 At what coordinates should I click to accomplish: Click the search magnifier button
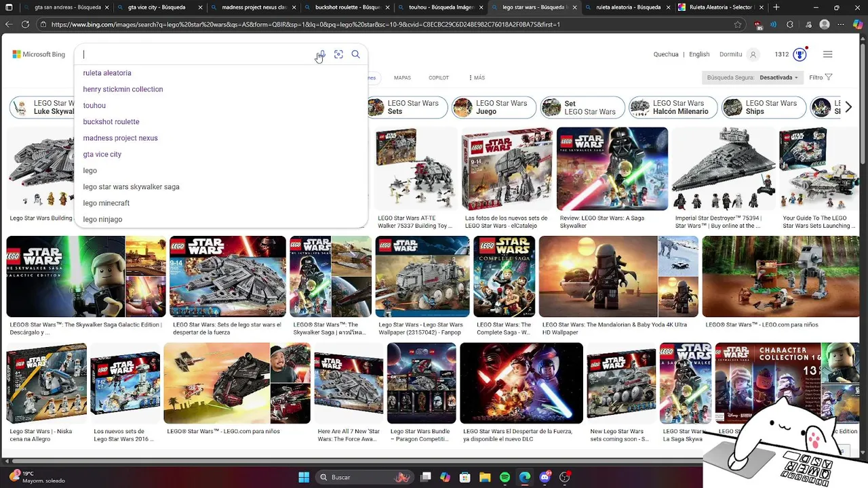click(355, 54)
